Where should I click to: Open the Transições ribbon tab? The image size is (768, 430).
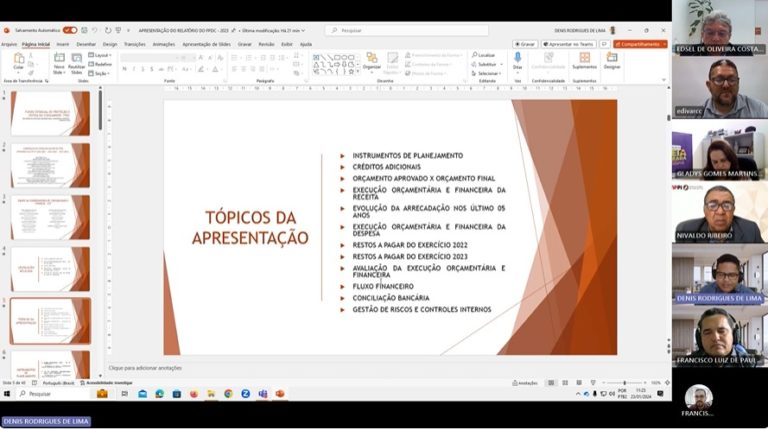[x=134, y=44]
